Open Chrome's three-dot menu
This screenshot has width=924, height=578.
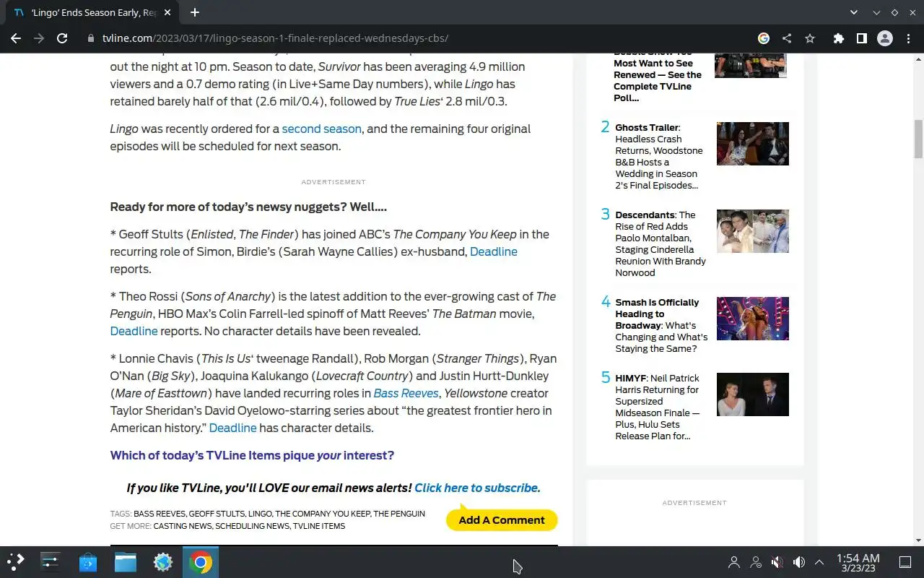click(907, 38)
